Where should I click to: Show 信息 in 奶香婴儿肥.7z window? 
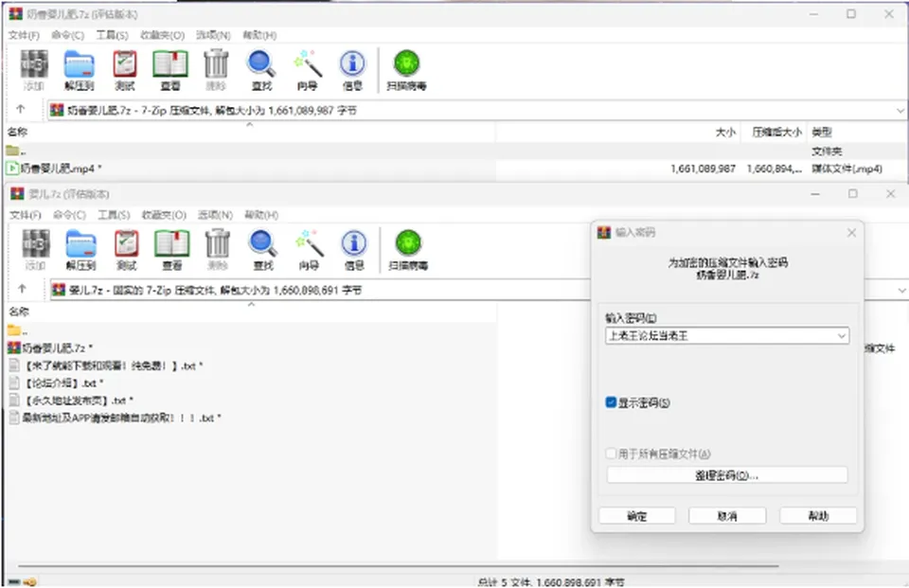[352, 70]
